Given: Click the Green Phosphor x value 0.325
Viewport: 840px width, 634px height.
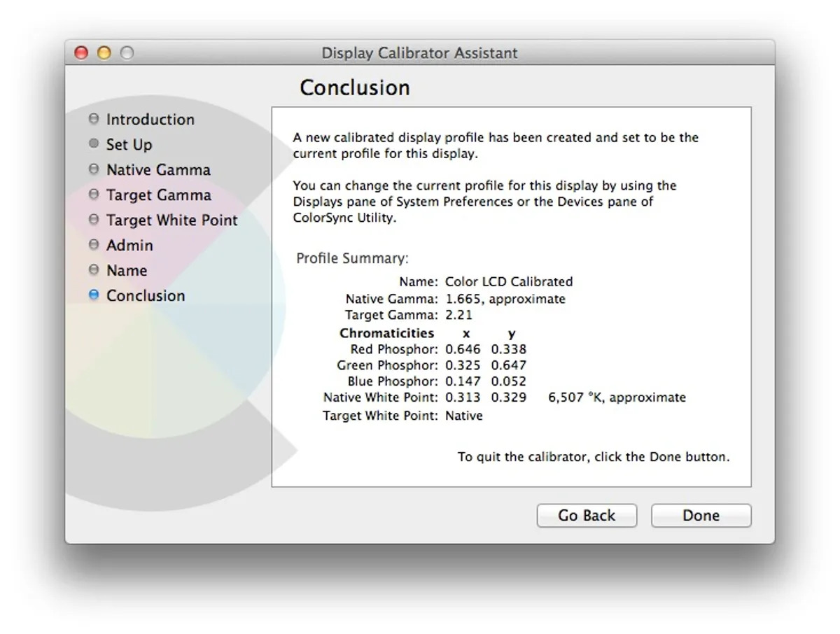Looking at the screenshot, I should pyautogui.click(x=463, y=365).
